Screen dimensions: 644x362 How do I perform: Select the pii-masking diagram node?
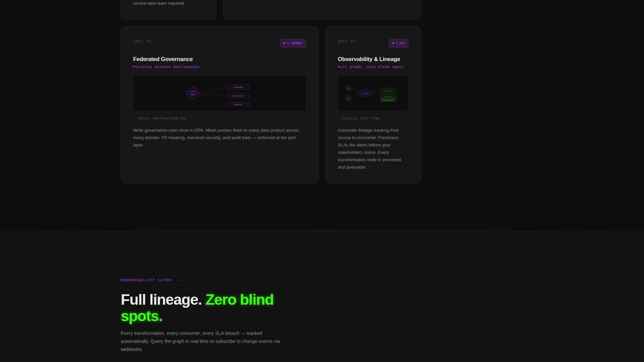(238, 87)
